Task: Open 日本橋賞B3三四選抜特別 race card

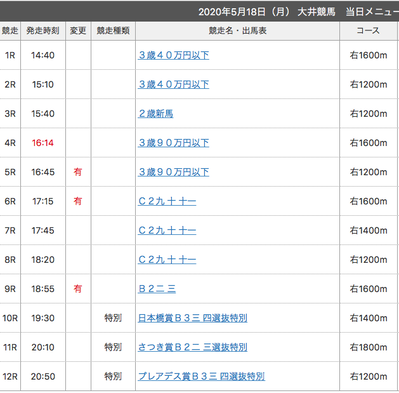Action: (x=193, y=318)
